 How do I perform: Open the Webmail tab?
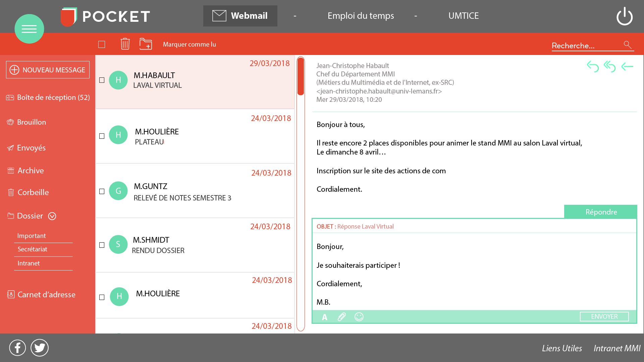(240, 16)
